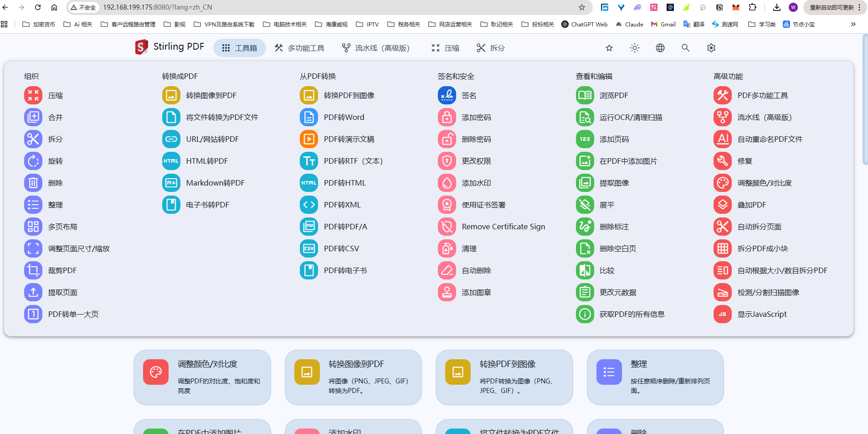Click the compress (压缩) icon in 组织 column

point(33,95)
